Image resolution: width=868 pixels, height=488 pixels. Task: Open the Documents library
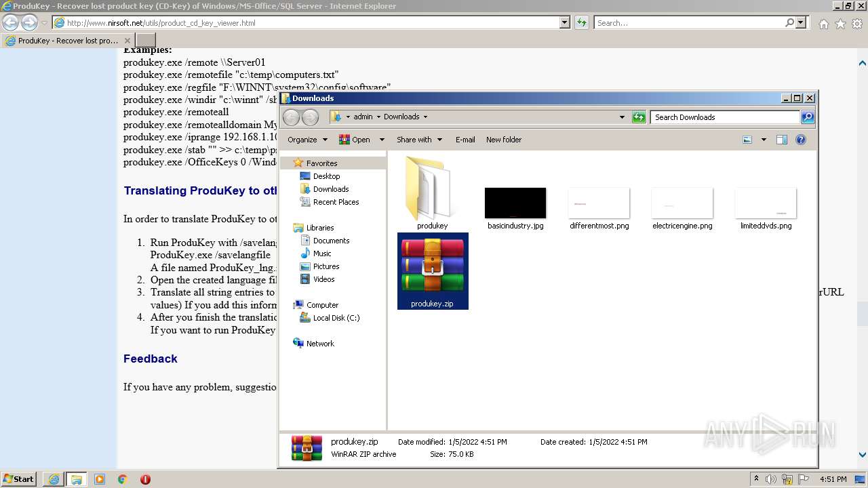coord(331,241)
